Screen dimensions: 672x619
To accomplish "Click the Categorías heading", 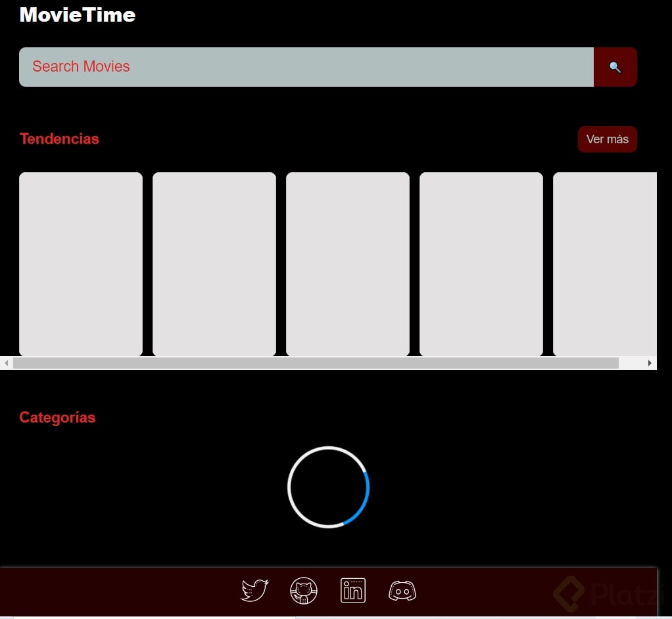I will click(57, 417).
